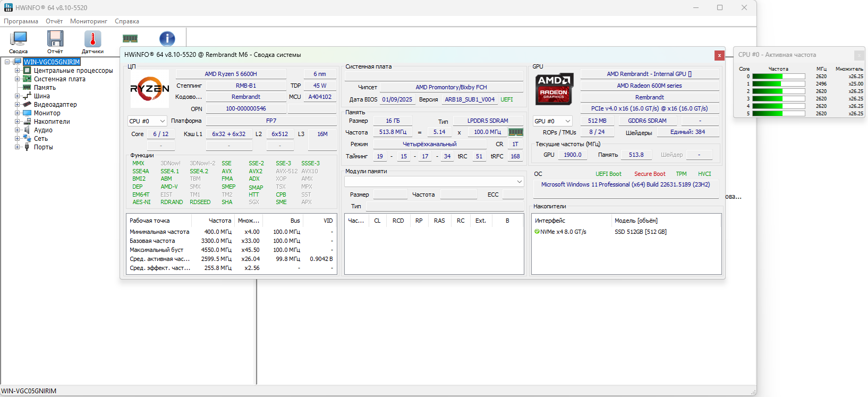
Task: Close the system summary window with red X
Action: 719,55
